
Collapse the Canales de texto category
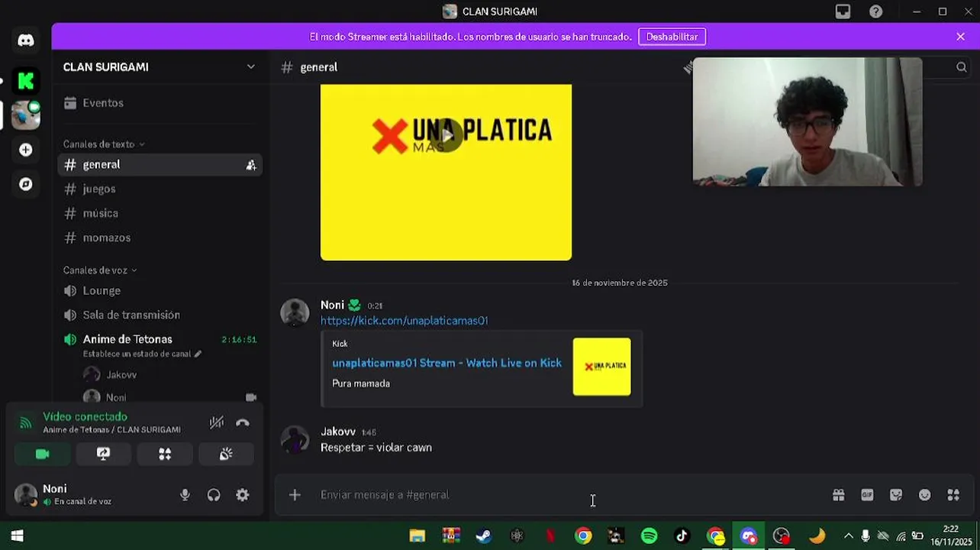tap(104, 144)
